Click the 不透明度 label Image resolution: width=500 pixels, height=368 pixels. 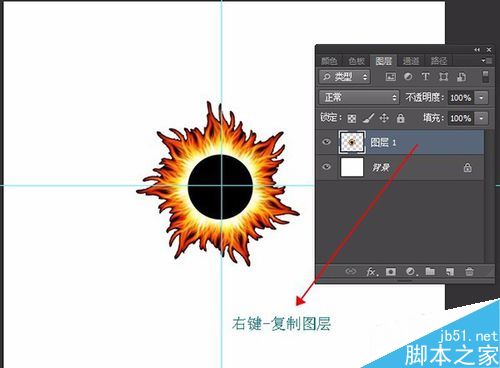click(425, 97)
